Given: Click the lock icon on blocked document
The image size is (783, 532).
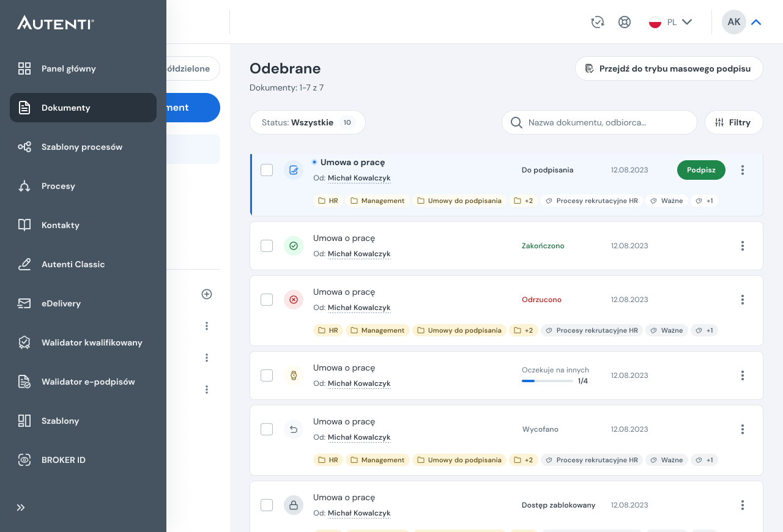Looking at the screenshot, I should [294, 505].
